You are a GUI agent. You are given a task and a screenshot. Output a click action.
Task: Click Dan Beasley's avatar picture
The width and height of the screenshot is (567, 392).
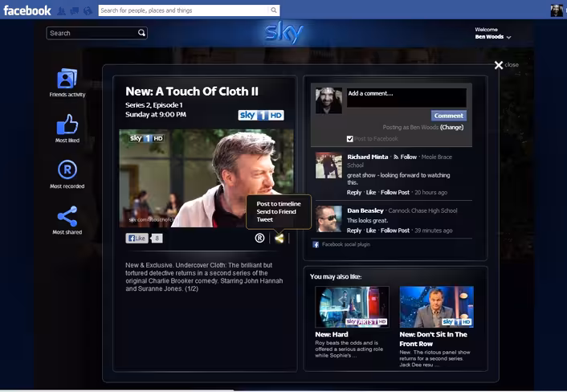pos(328,218)
